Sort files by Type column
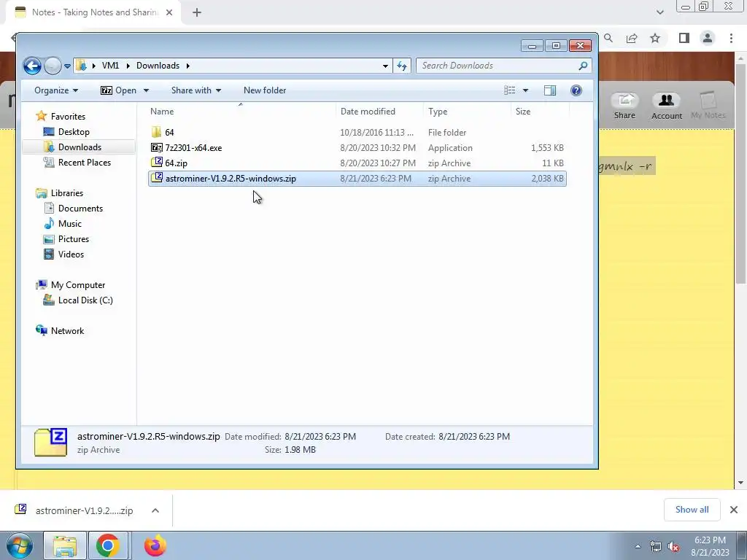 467,112
